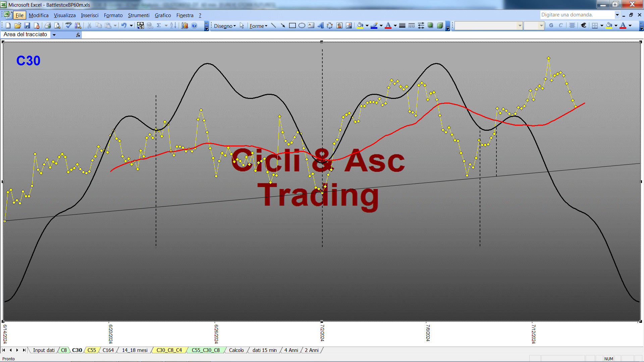Open the Undo history dropdown arrow
This screenshot has height=362, width=644.
click(131, 25)
